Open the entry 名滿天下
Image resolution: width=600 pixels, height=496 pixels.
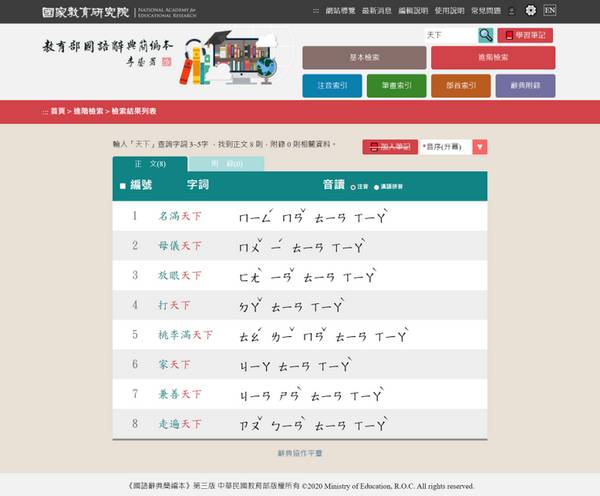(180, 216)
